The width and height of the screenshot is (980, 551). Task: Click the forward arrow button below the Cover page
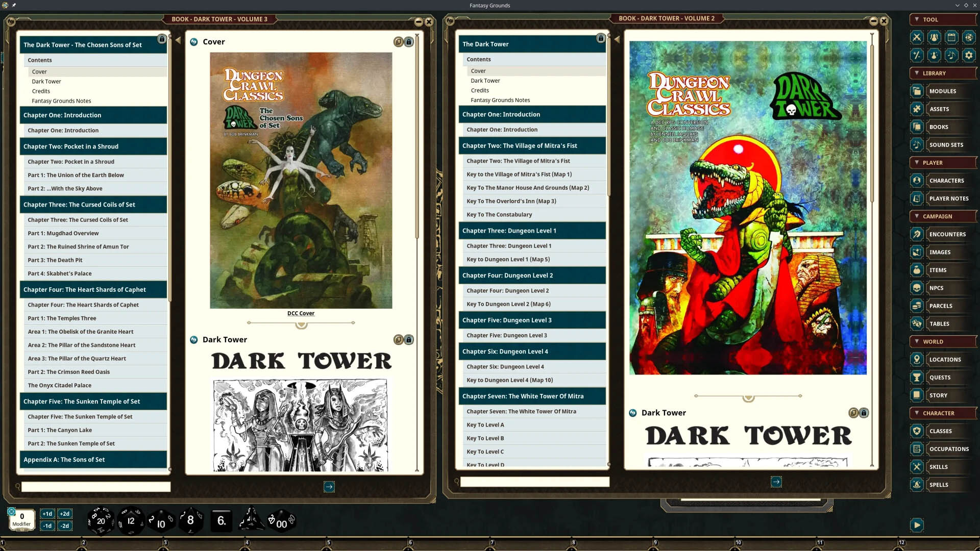pyautogui.click(x=329, y=487)
